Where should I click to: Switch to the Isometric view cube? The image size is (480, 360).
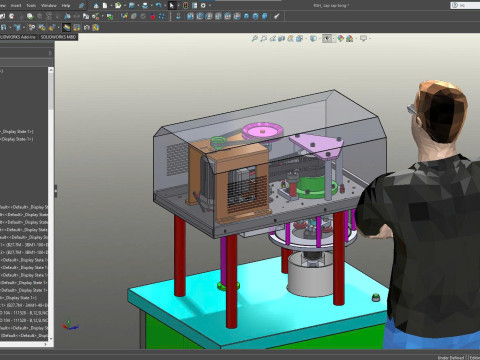246,16
